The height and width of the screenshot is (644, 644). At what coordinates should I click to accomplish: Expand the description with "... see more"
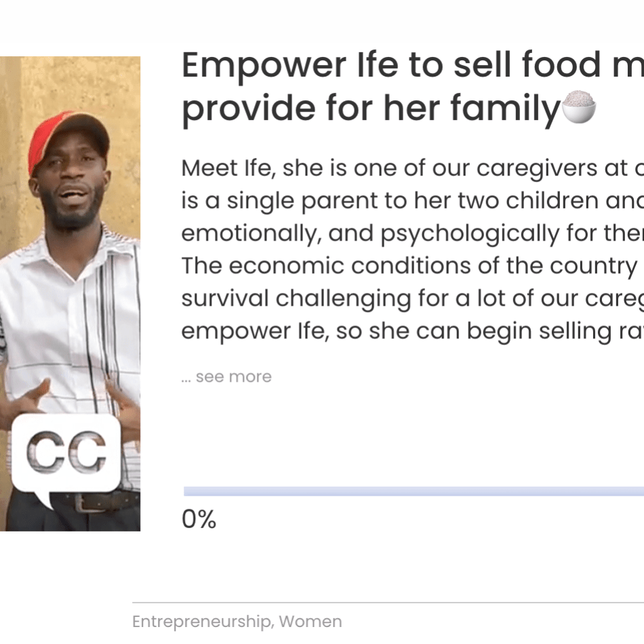[226, 377]
